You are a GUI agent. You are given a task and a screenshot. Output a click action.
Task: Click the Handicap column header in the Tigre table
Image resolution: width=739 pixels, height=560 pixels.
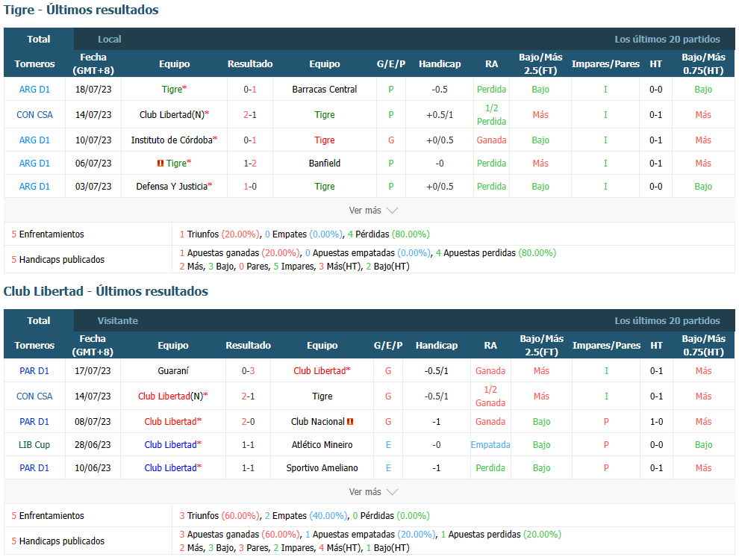[x=440, y=63]
